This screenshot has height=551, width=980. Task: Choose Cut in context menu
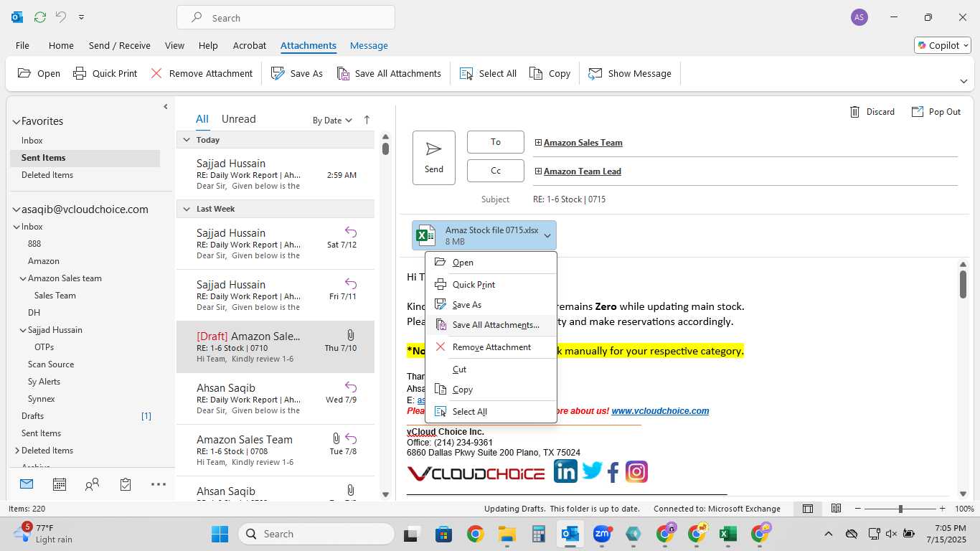pos(491,369)
